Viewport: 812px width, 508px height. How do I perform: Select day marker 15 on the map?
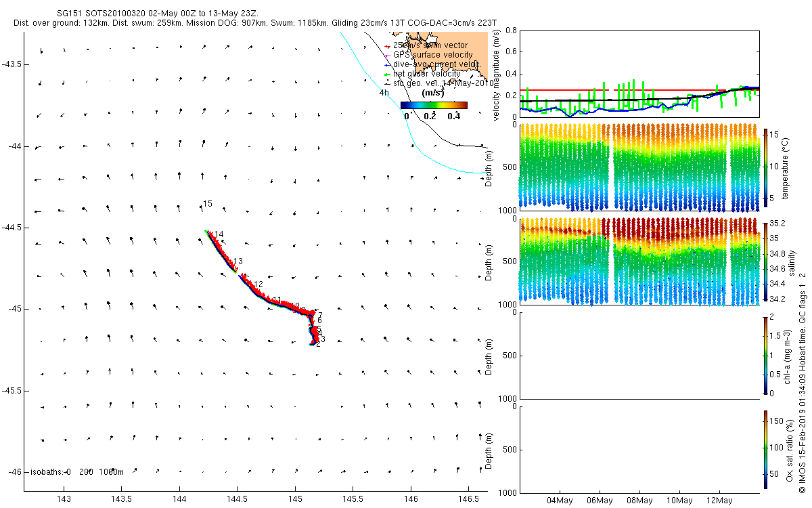208,204
